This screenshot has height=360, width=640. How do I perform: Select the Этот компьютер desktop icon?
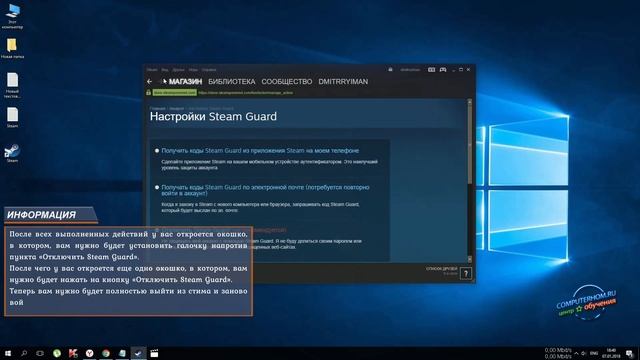point(12,16)
